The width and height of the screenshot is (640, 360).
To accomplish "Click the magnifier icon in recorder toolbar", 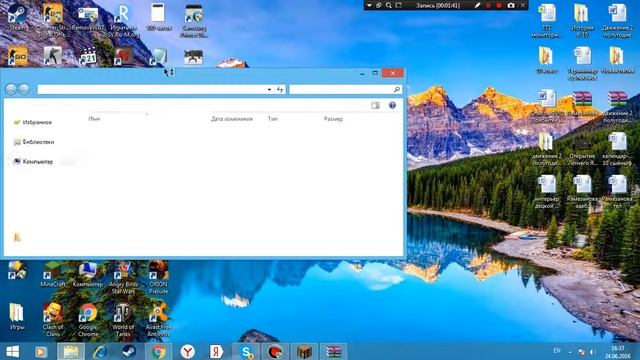I will [389, 5].
